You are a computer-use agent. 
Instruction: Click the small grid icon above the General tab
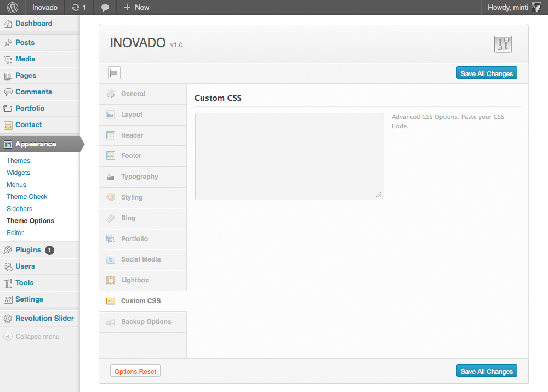point(114,72)
